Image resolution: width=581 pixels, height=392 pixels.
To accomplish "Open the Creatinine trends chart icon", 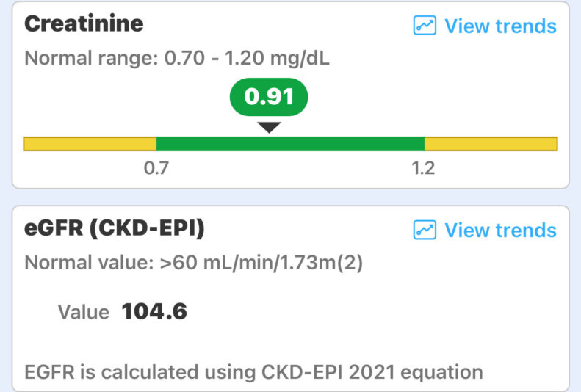I will click(x=425, y=26).
